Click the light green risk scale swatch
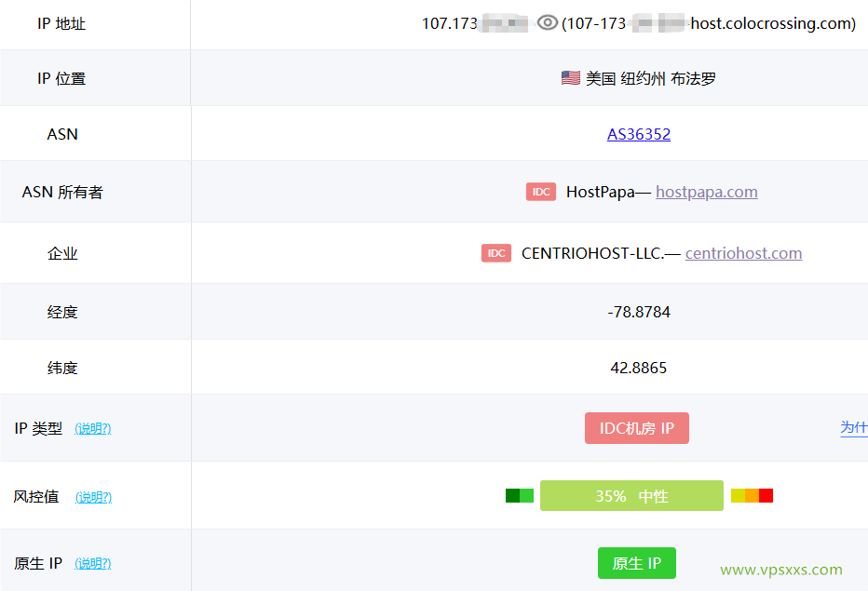 526,495
